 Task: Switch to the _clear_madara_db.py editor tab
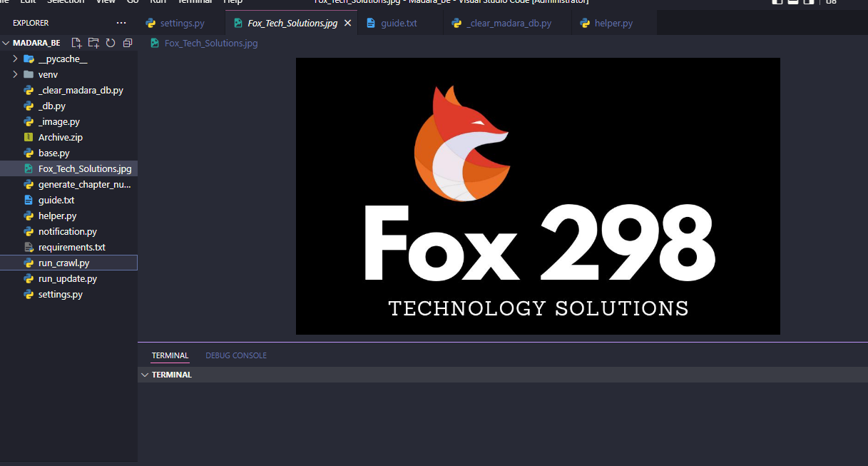click(x=508, y=24)
